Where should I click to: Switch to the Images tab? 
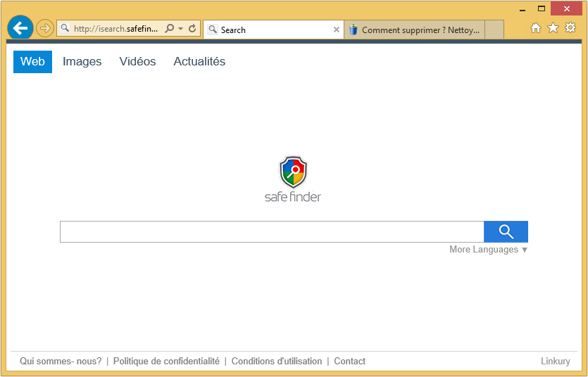[x=82, y=62]
